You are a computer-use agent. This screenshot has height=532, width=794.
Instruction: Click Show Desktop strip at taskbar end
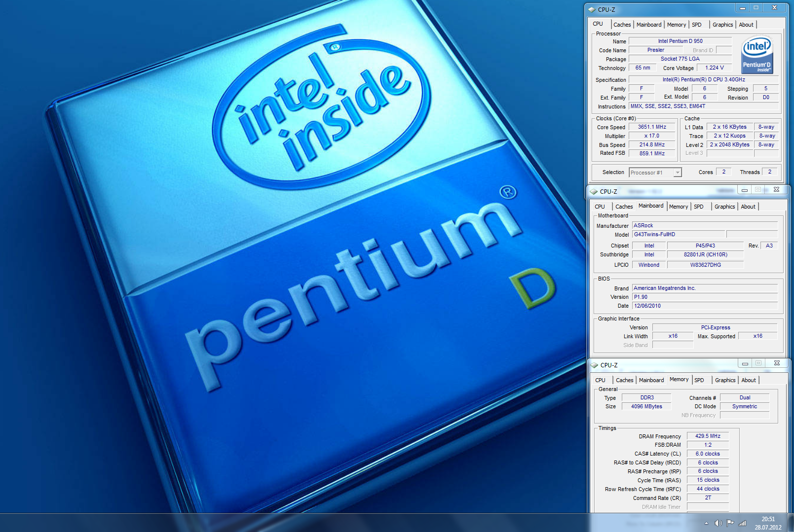pyautogui.click(x=791, y=523)
